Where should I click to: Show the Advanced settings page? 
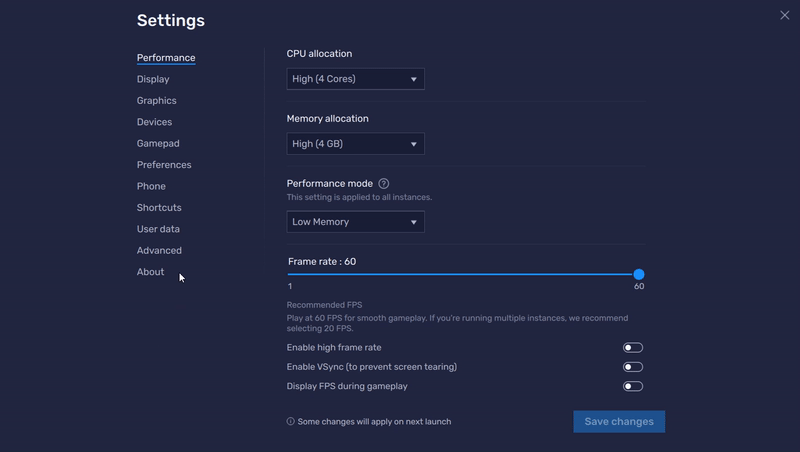tap(159, 251)
